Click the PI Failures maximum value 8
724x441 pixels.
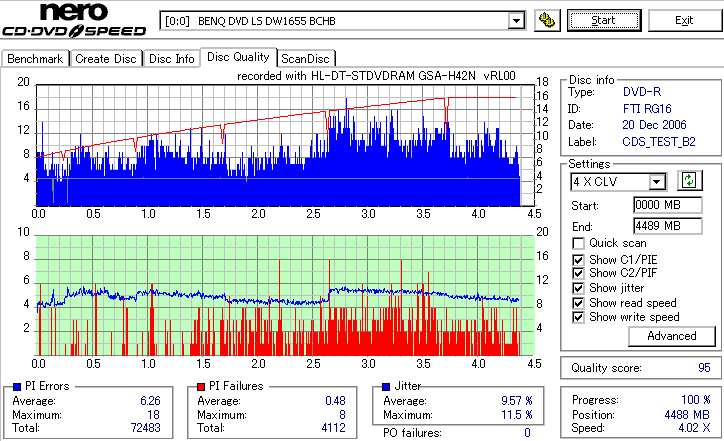[342, 415]
